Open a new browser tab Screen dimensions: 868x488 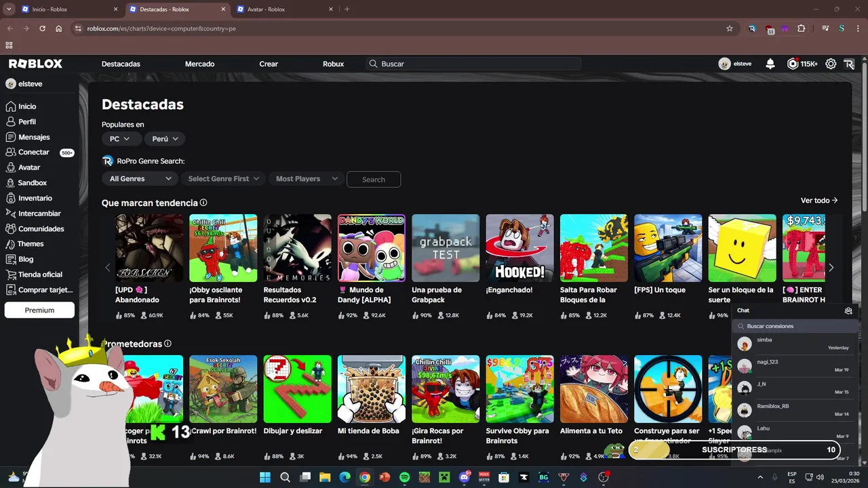[347, 9]
